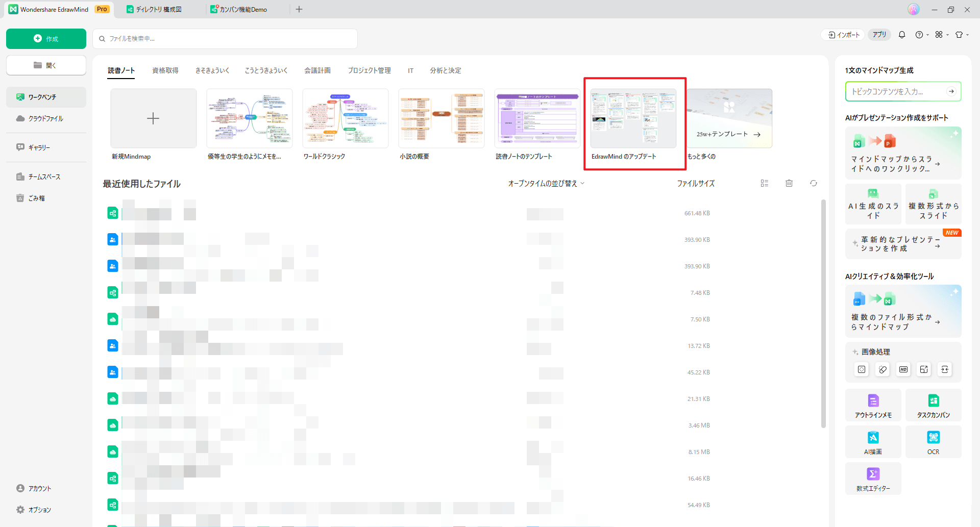Open the OCR tool

tap(934, 442)
